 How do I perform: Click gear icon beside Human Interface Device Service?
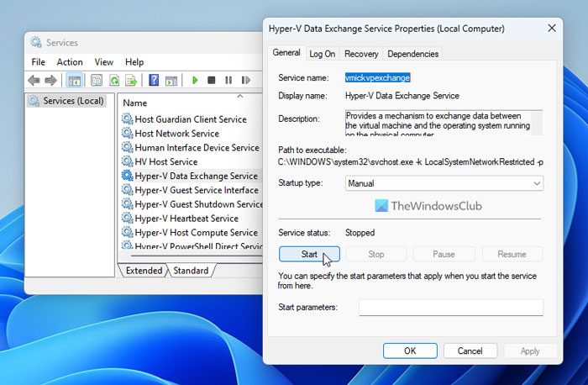127,147
